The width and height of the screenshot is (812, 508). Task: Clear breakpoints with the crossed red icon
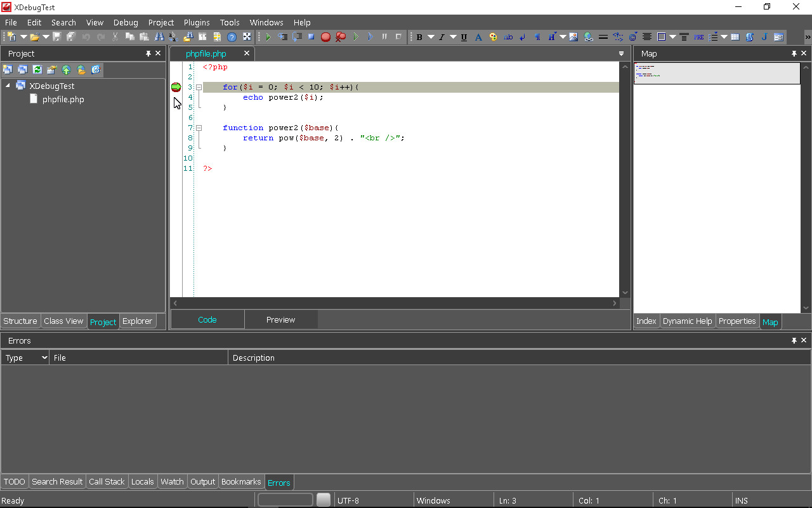pyautogui.click(x=341, y=37)
